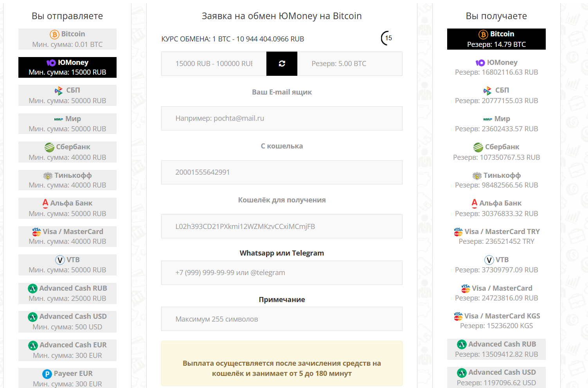
Task: Click the ЮMoney logo in the receive column
Action: [480, 63]
